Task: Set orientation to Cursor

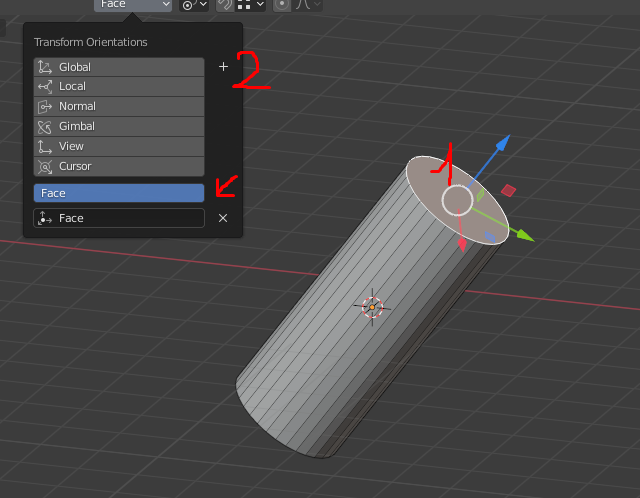Action: coord(118,166)
